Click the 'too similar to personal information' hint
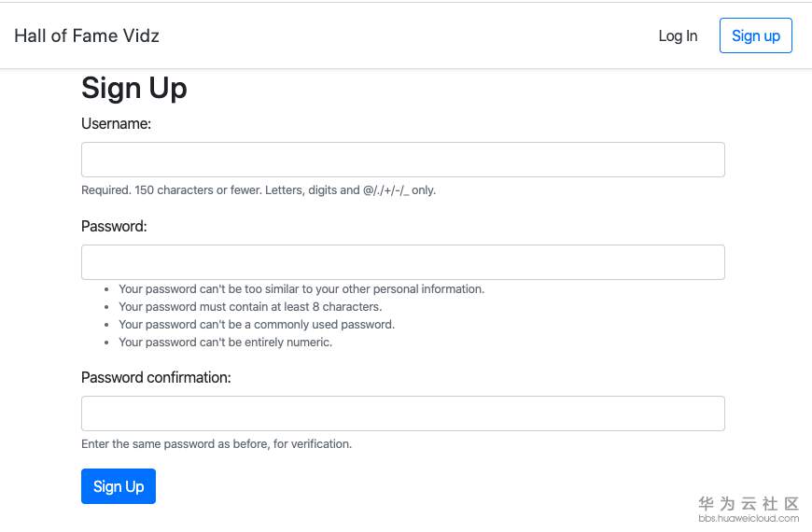 [301, 289]
